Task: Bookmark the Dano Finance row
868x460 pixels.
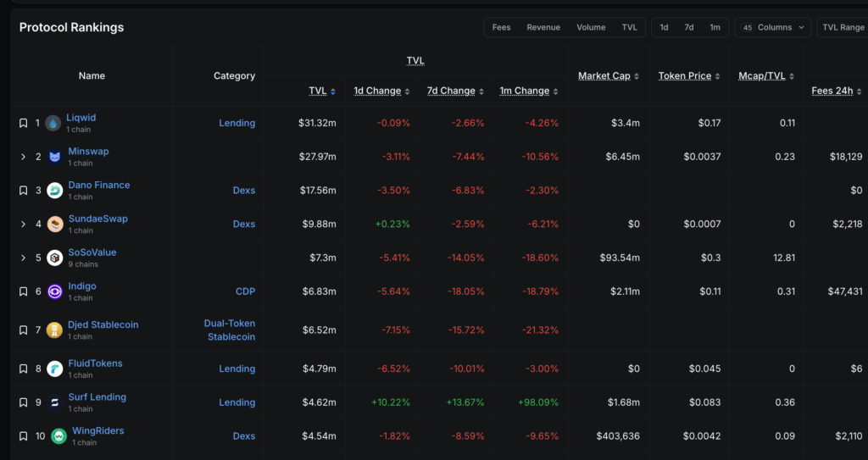Action: coord(23,191)
